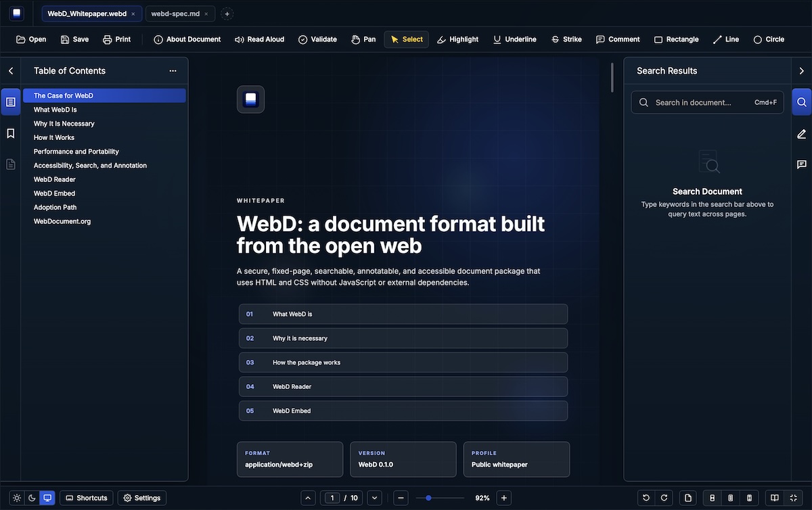
Task: Jump to 'WebD Embed' in table of contents
Action: [104, 193]
